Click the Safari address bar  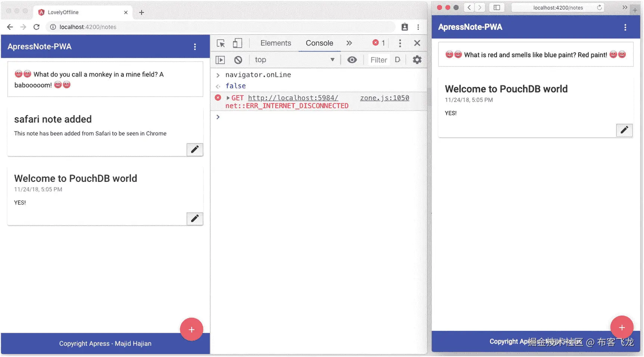[558, 7]
